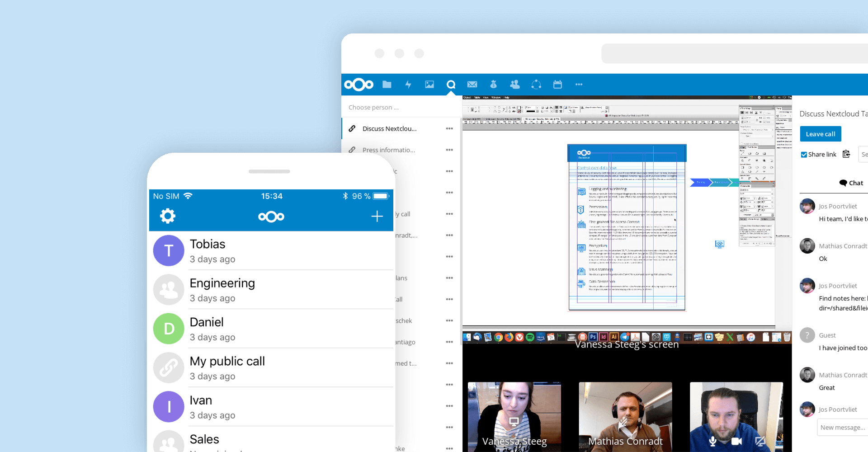Open the Gallery picture icon
868x452 pixels.
click(x=429, y=85)
